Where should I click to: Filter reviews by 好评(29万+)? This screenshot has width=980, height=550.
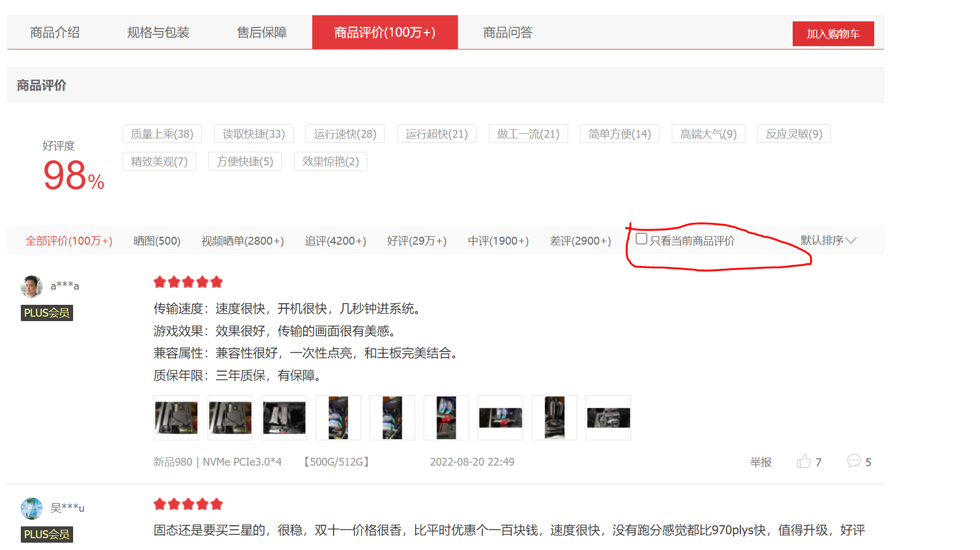(417, 241)
